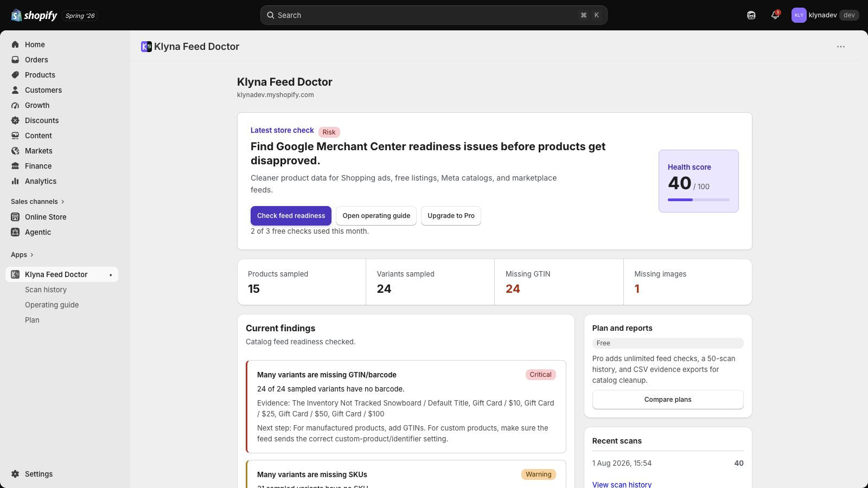Click the Check feed readiness button

click(x=291, y=216)
